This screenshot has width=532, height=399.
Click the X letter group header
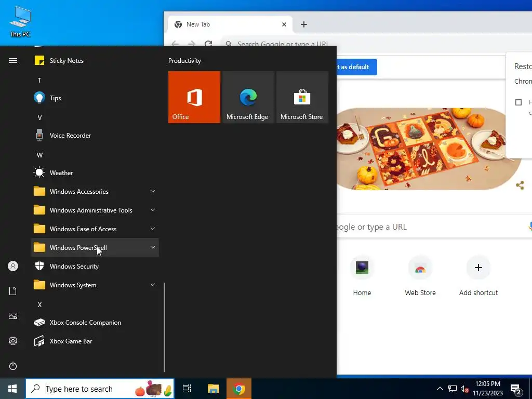point(39,304)
